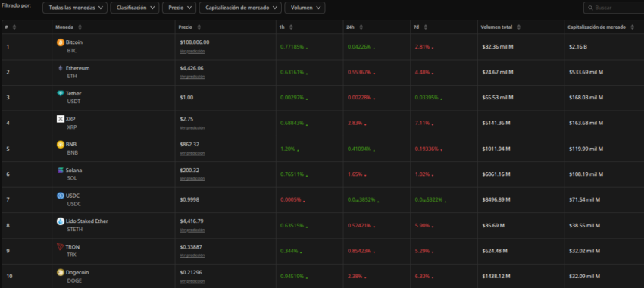This screenshot has width=644, height=288.
Task: Open Lido Staked Ether's Ver predicción link
Action: point(192,230)
